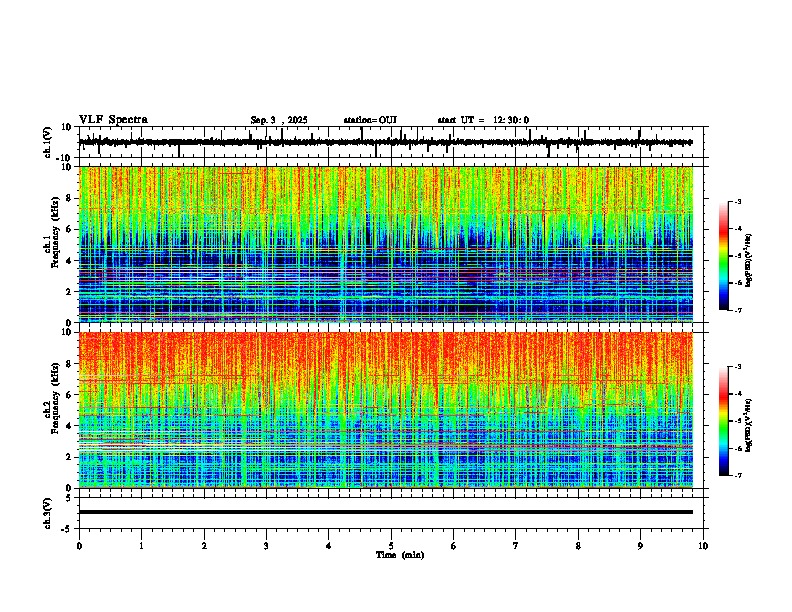This screenshot has width=792, height=612.
Task: Click the time axis tick label "1"
Action: 141,546
